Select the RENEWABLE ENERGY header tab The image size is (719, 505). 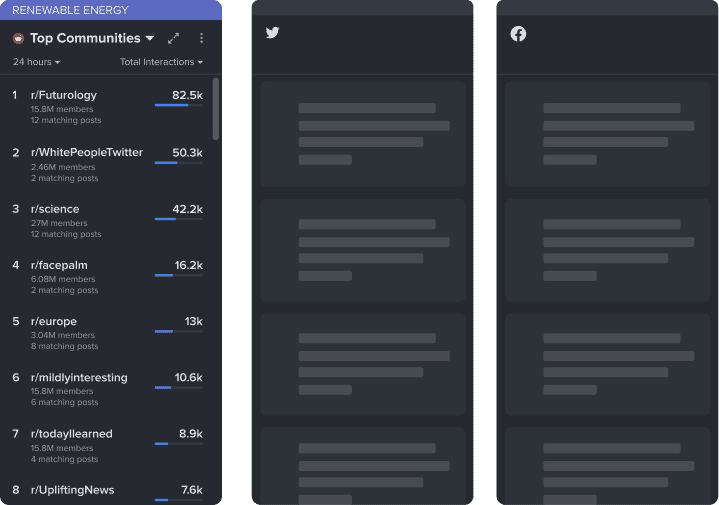pyautogui.click(x=111, y=10)
